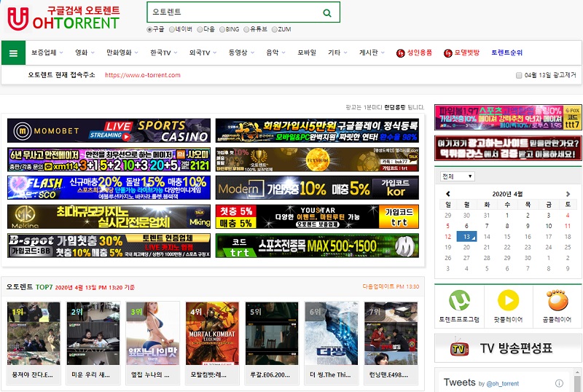Open the o-torrent.com address link
This screenshot has height=392, width=583.
tap(142, 75)
